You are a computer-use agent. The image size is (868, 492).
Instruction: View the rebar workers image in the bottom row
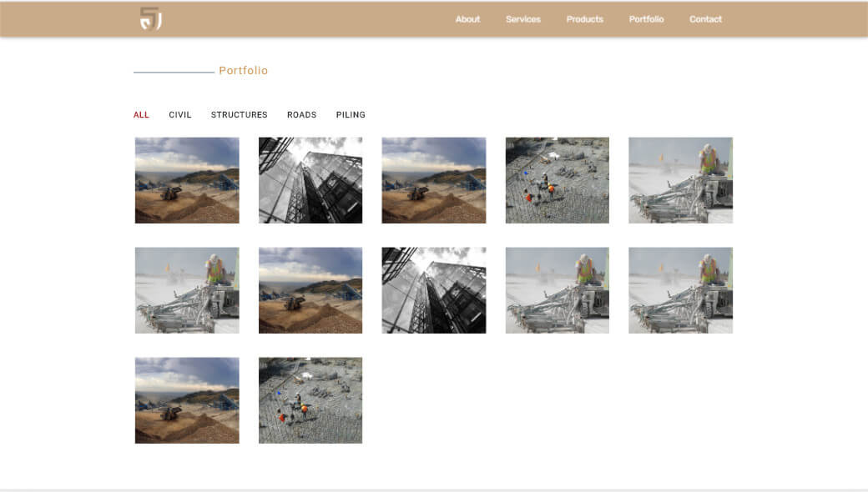point(310,400)
